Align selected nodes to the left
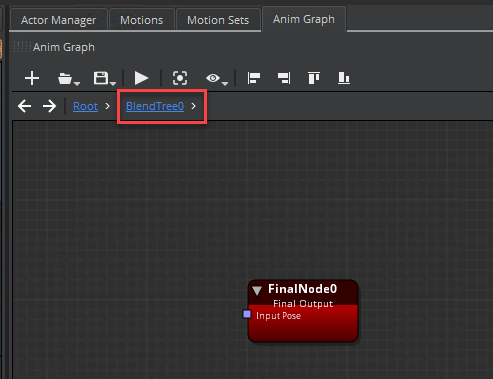This screenshot has height=379, width=493. (254, 78)
